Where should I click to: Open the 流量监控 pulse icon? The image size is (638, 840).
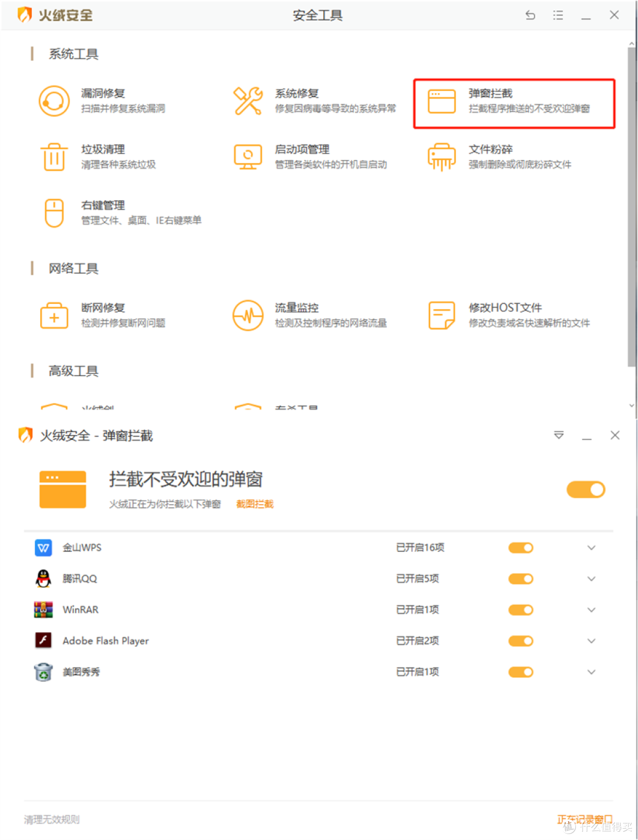coord(248,315)
